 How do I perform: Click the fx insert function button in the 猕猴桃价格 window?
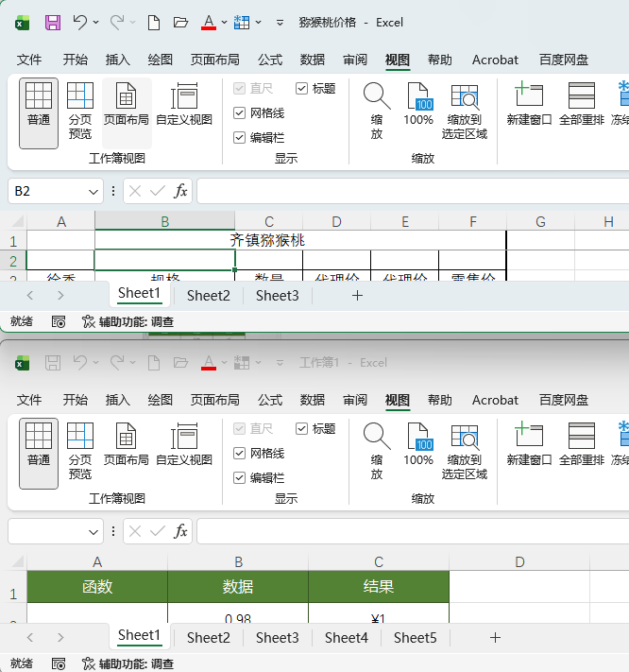pyautogui.click(x=180, y=191)
